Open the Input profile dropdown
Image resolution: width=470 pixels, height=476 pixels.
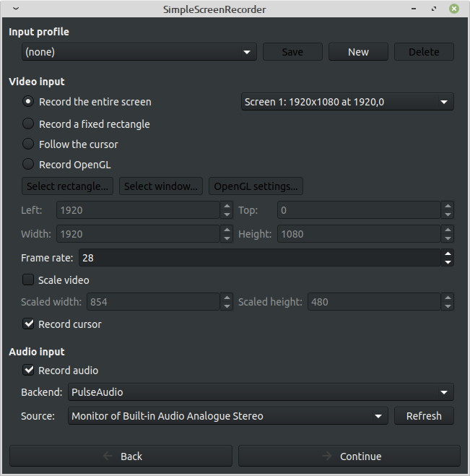pos(139,52)
